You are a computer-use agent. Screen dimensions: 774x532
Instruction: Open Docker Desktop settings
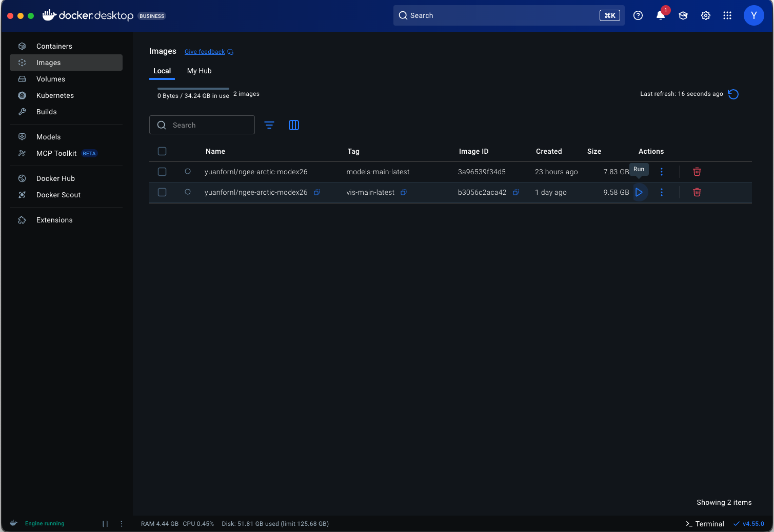click(x=705, y=15)
